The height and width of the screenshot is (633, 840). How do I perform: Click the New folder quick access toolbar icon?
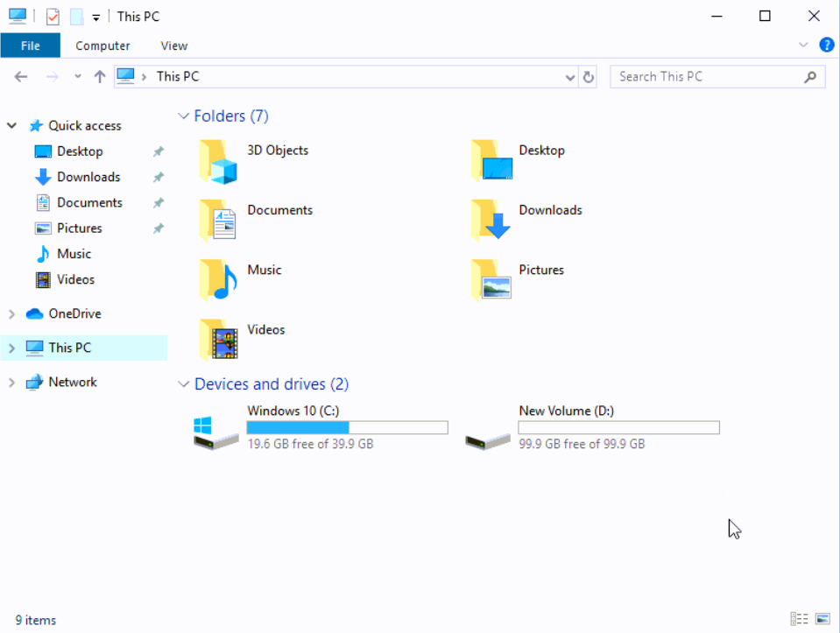click(76, 17)
